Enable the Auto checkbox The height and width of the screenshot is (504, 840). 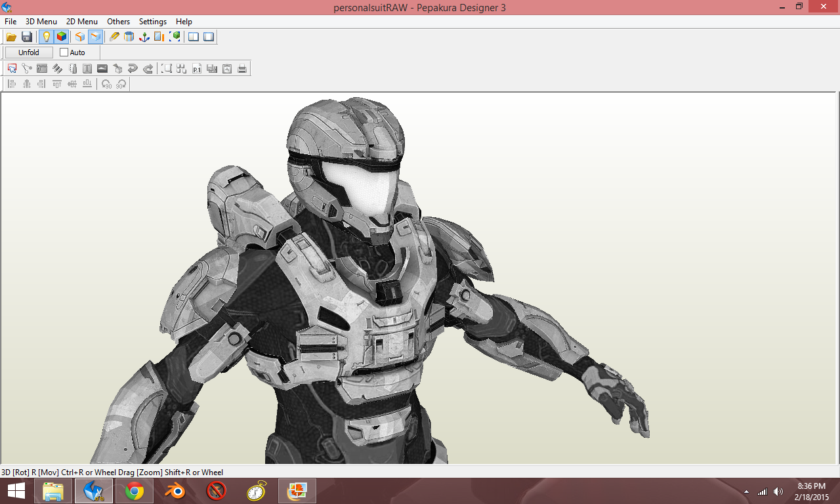pyautogui.click(x=64, y=52)
